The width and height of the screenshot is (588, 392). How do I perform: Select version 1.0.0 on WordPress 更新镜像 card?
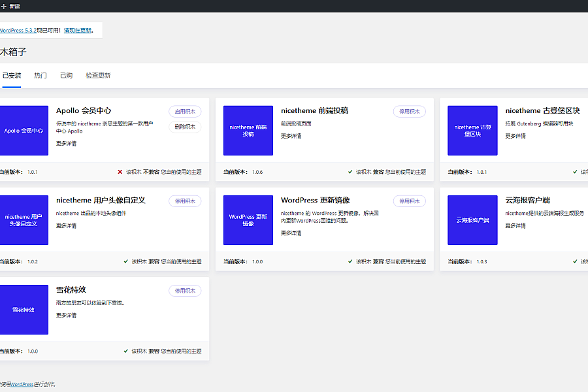coord(257,261)
